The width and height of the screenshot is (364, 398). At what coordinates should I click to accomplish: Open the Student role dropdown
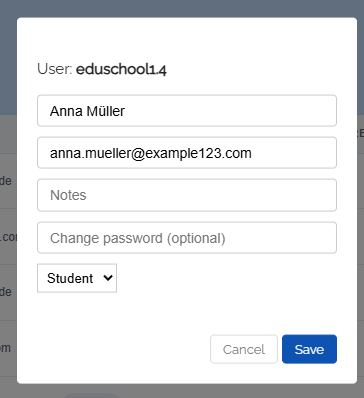coord(77,278)
